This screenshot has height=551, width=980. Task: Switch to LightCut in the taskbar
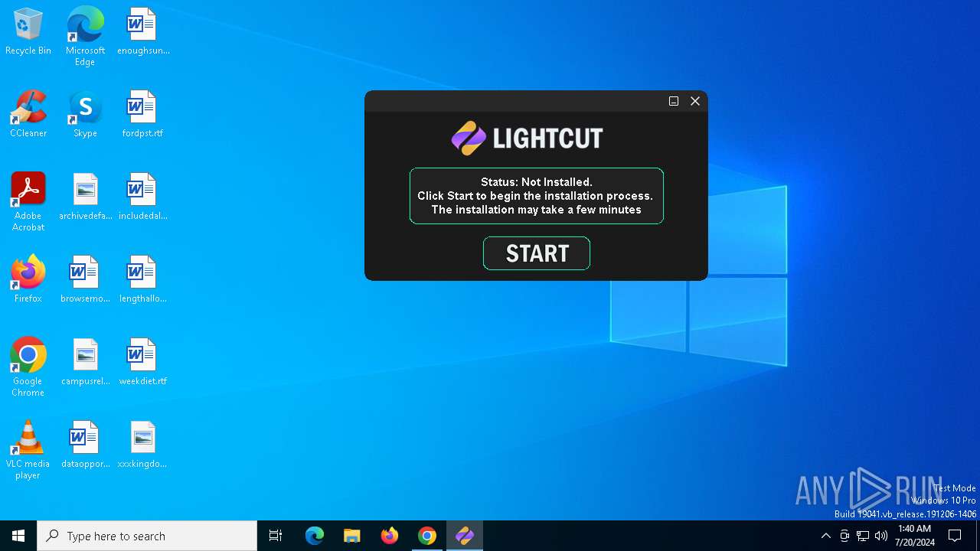(465, 536)
